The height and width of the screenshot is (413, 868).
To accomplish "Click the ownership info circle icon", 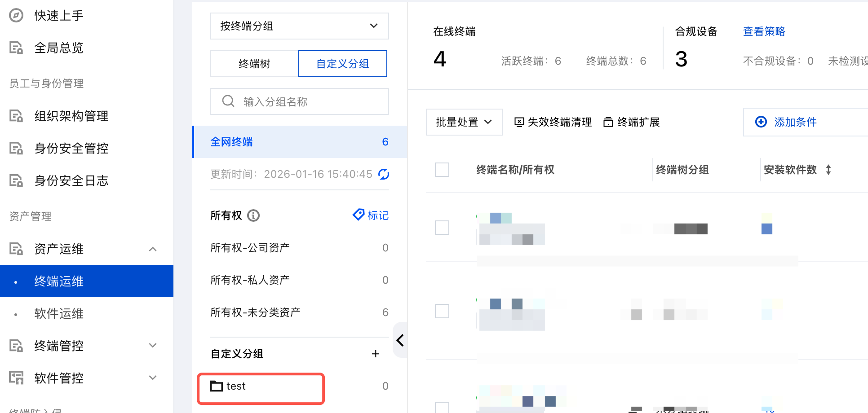I will pos(253,216).
